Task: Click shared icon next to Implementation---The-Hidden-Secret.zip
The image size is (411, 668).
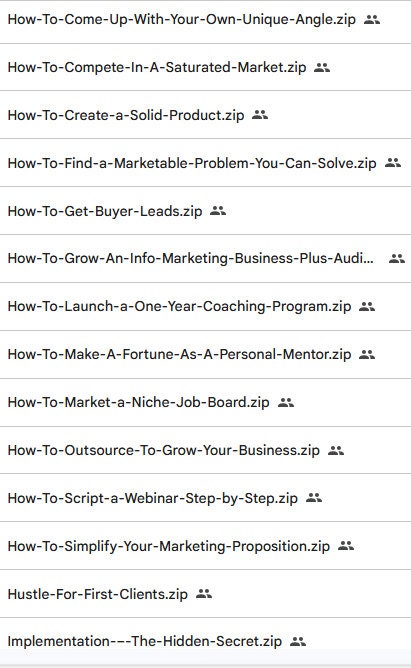Action: pyautogui.click(x=298, y=641)
